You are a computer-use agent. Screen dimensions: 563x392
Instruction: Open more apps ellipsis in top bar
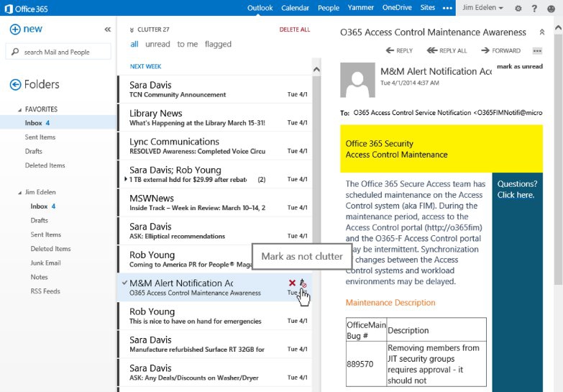click(x=447, y=8)
